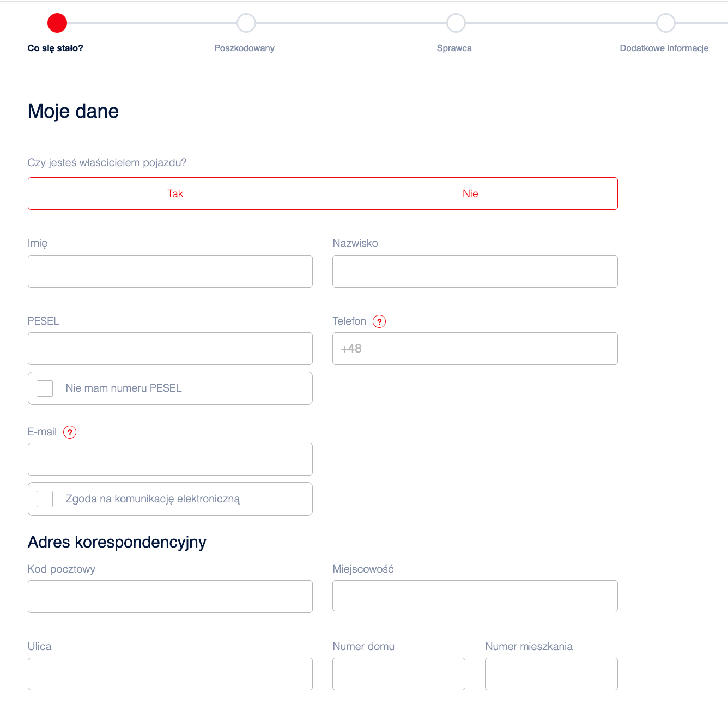Select the Numer mieszkania input field

click(551, 674)
